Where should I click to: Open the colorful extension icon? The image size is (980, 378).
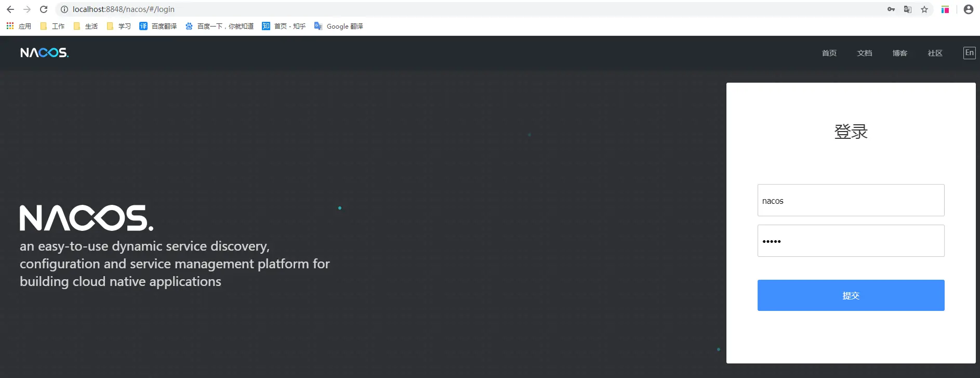tap(945, 9)
